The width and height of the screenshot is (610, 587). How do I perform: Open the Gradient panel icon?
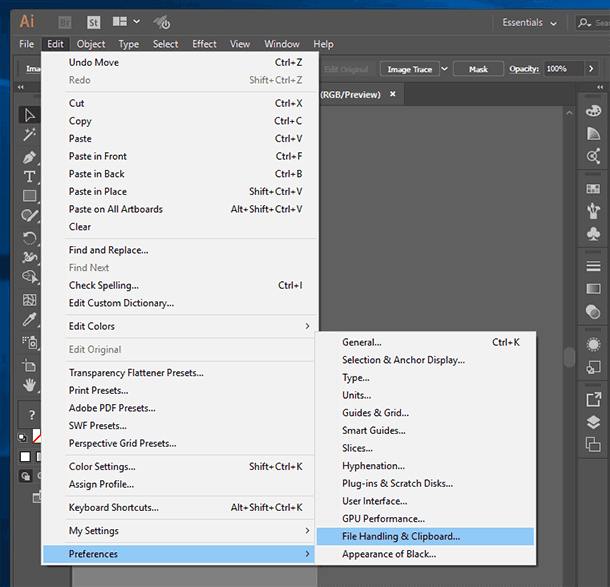pyautogui.click(x=593, y=289)
